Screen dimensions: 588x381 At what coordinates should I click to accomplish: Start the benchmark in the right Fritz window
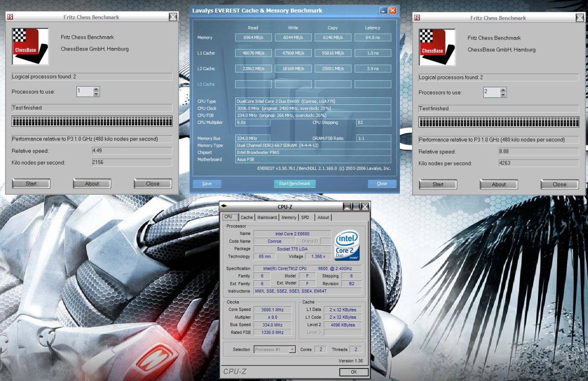pyautogui.click(x=438, y=185)
